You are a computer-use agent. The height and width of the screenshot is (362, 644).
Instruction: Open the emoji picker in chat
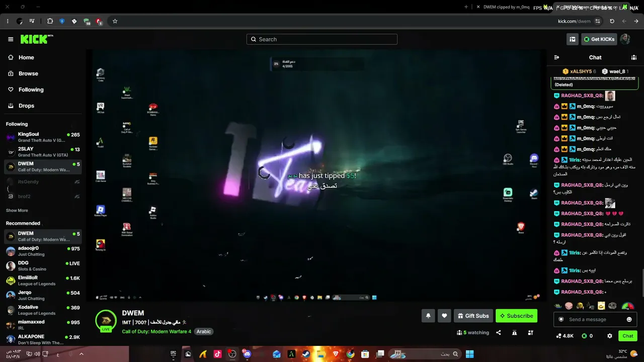click(x=629, y=319)
